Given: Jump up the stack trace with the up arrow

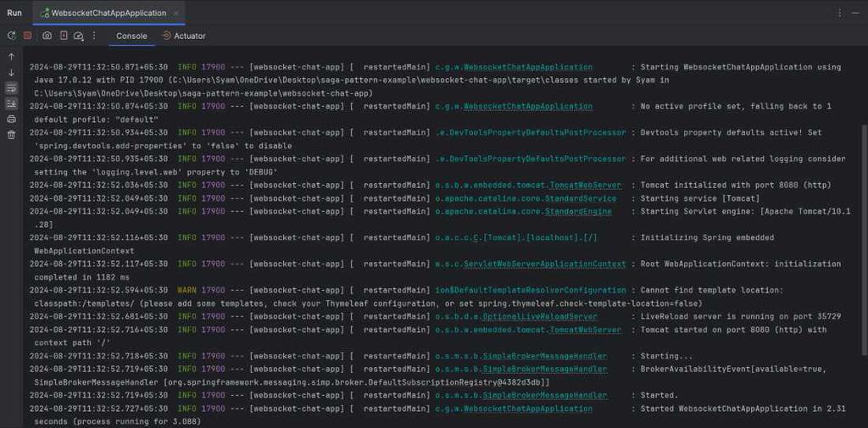Looking at the screenshot, I should [x=11, y=57].
